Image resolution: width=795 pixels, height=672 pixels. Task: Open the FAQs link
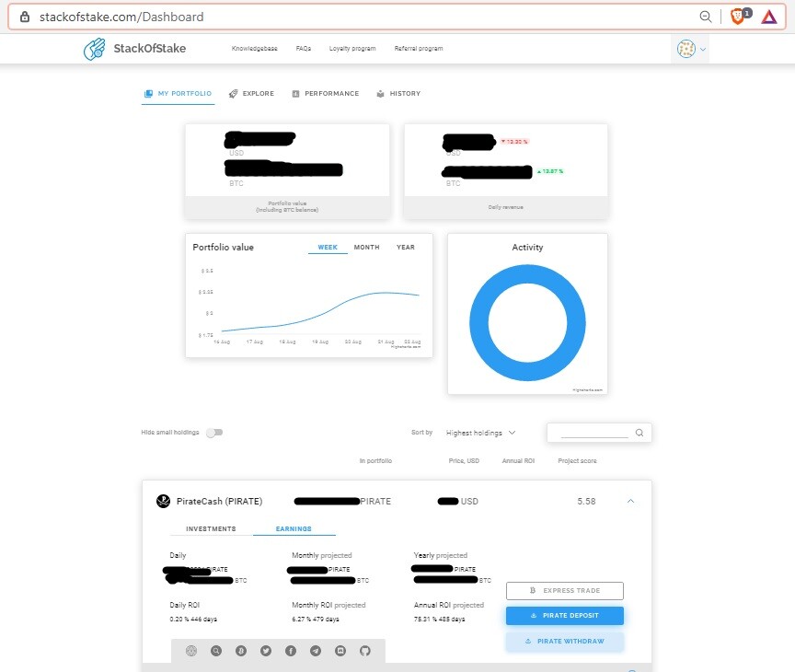coord(304,49)
